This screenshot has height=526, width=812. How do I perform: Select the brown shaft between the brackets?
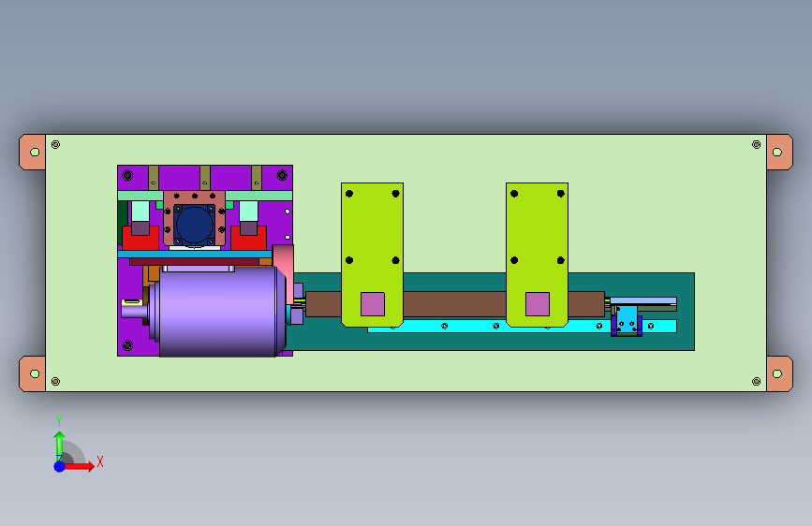[454, 304]
